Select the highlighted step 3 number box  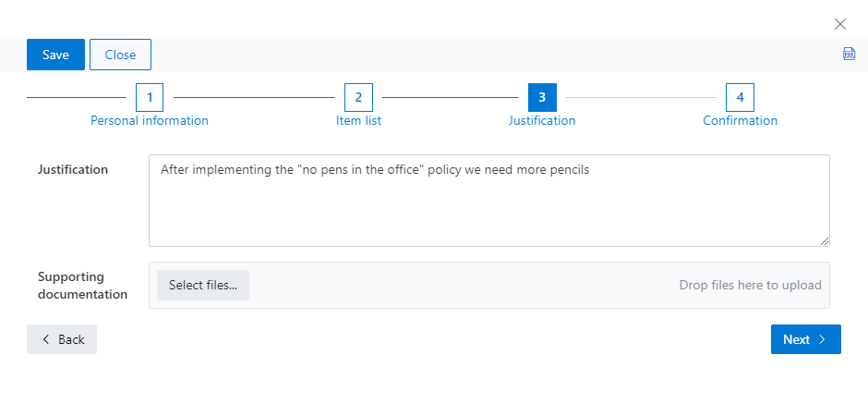(542, 98)
